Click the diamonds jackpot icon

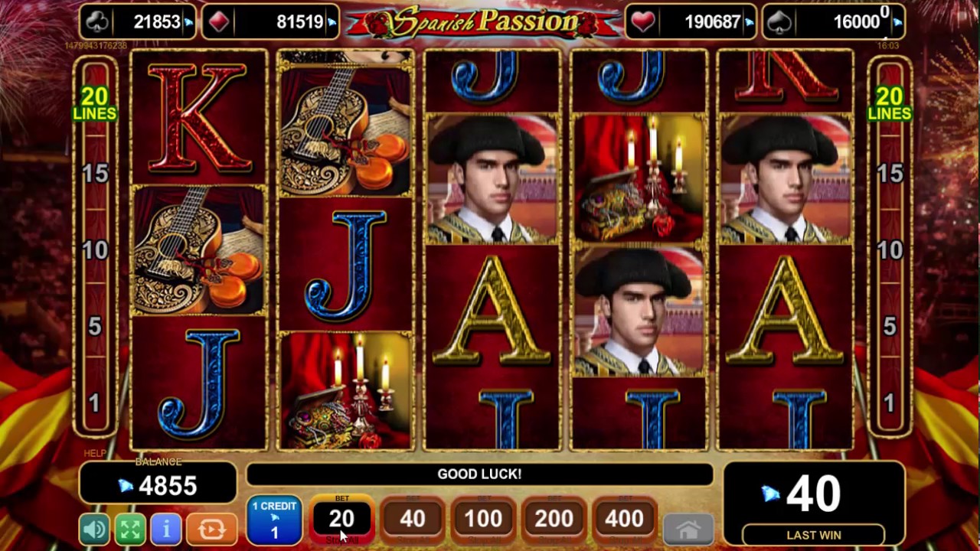pyautogui.click(x=219, y=22)
